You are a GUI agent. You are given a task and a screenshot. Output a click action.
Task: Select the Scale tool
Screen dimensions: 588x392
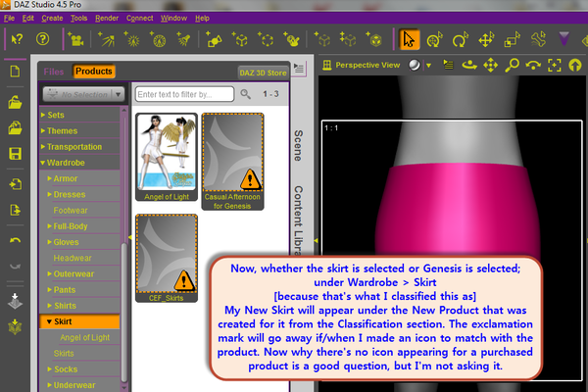click(512, 39)
